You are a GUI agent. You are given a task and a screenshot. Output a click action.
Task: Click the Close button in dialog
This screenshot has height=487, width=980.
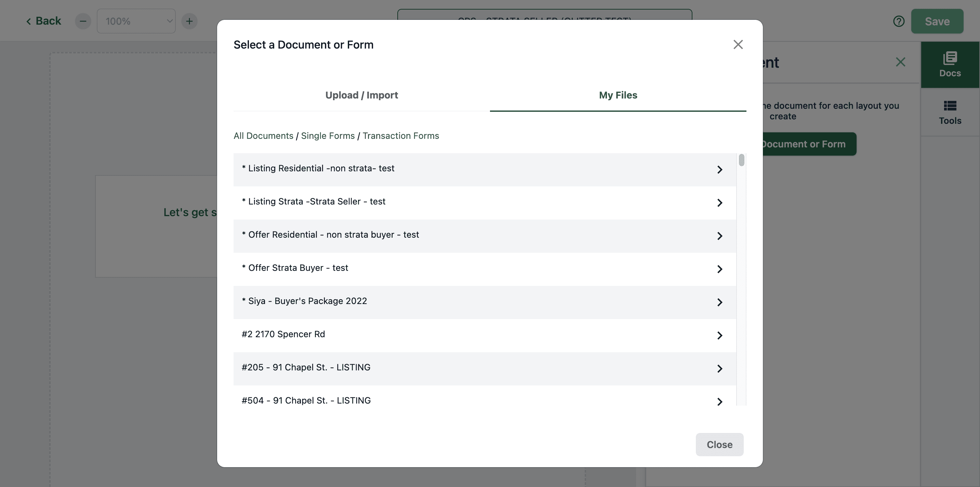[719, 444]
